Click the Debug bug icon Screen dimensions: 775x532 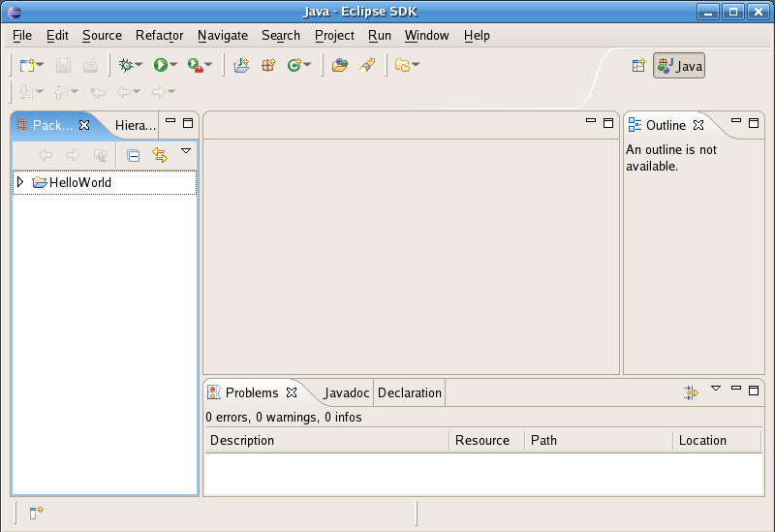[125, 65]
